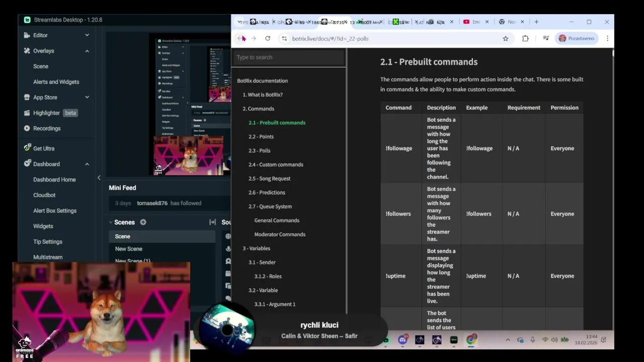Open 2.7 - Queue System docs section

pos(270,207)
